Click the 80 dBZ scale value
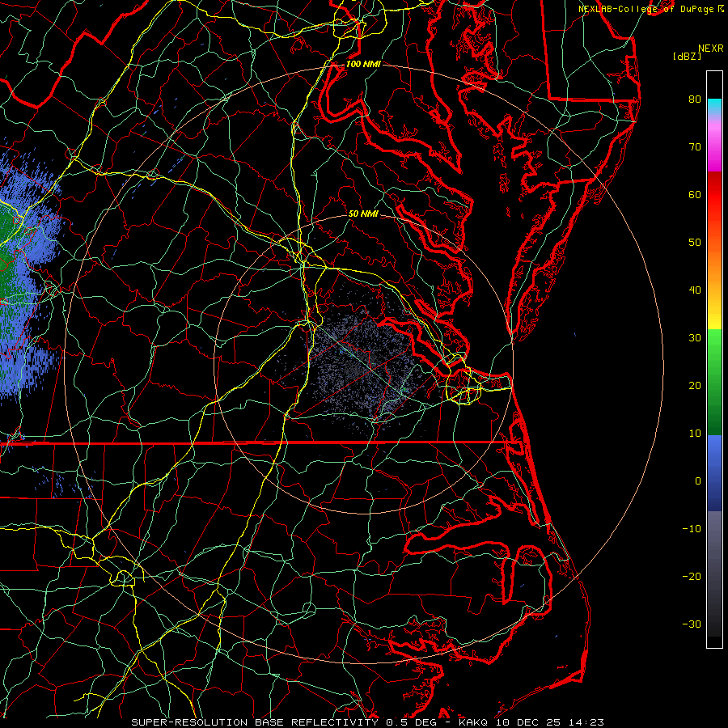The image size is (728, 728). (x=695, y=99)
